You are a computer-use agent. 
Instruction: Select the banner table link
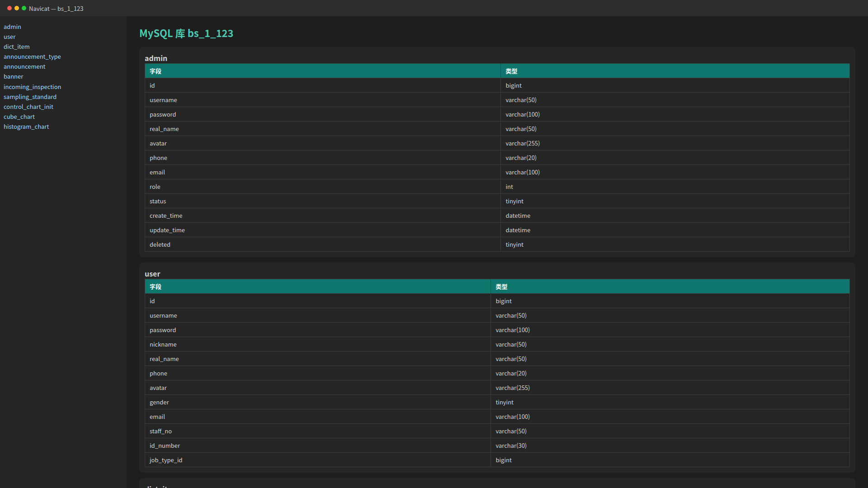pyautogui.click(x=13, y=76)
